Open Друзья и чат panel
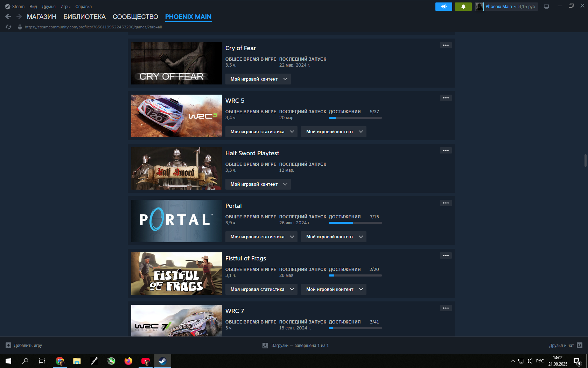This screenshot has width=588, height=368. (x=561, y=346)
